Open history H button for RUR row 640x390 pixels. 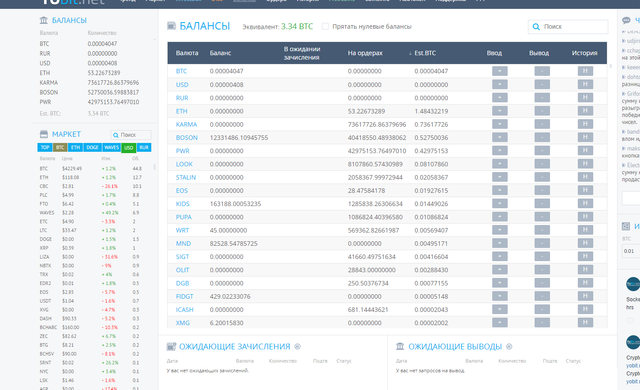click(585, 98)
